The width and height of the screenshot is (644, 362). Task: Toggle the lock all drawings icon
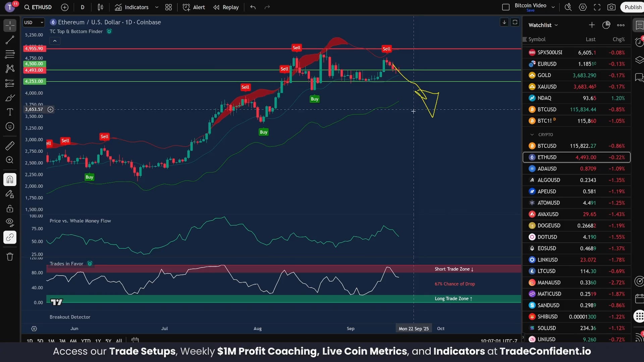(x=10, y=208)
